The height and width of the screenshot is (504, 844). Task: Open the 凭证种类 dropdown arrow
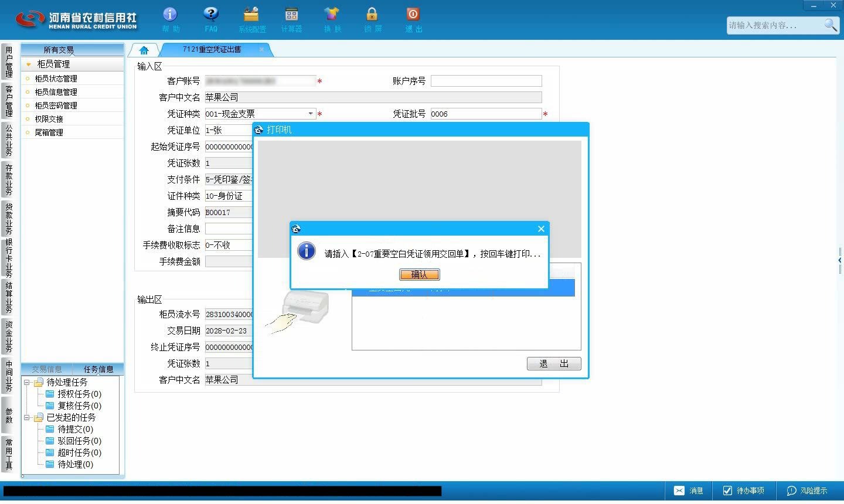tap(311, 114)
